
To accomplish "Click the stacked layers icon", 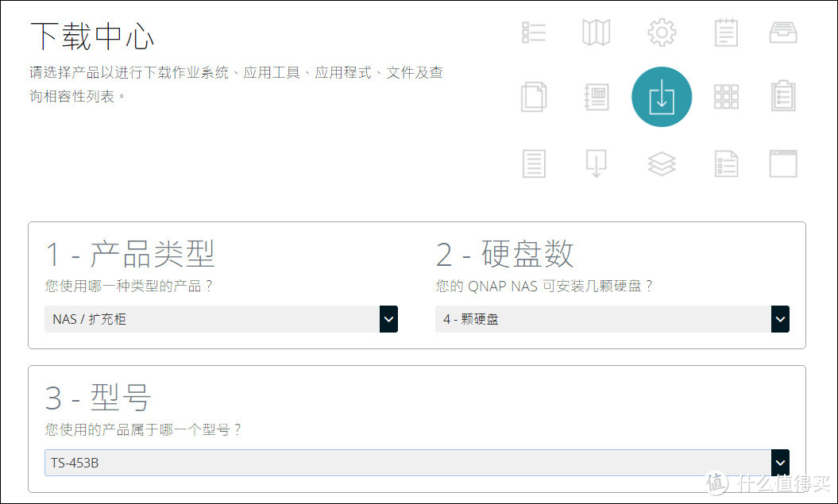I will (x=662, y=164).
